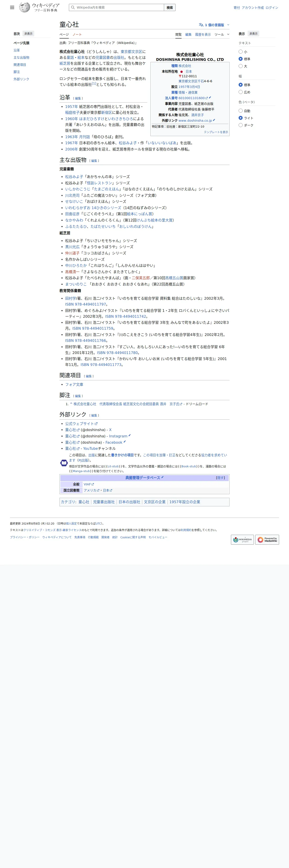Click the stub book icon

click(64, 463)
